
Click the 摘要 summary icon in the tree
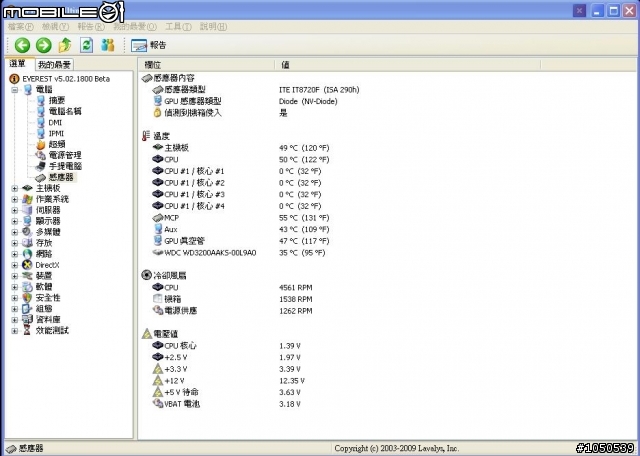pyautogui.click(x=40, y=100)
